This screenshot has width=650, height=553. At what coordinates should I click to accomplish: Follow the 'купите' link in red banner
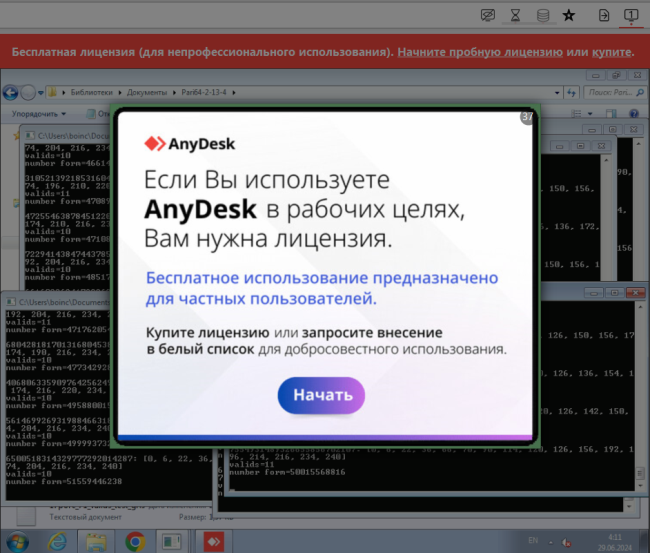(612, 52)
